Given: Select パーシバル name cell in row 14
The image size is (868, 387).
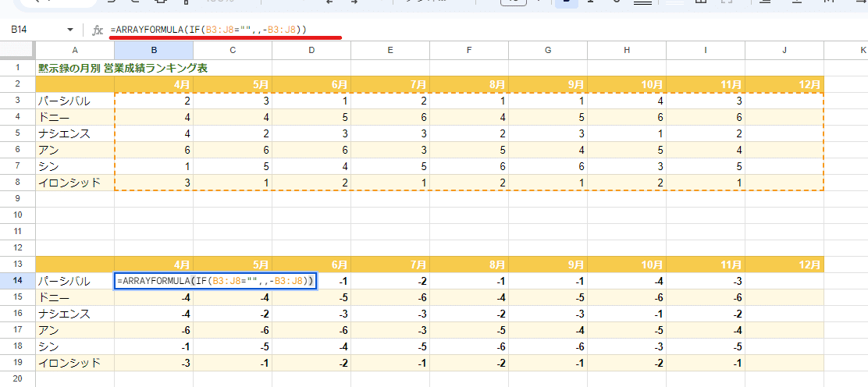Looking at the screenshot, I should point(75,281).
